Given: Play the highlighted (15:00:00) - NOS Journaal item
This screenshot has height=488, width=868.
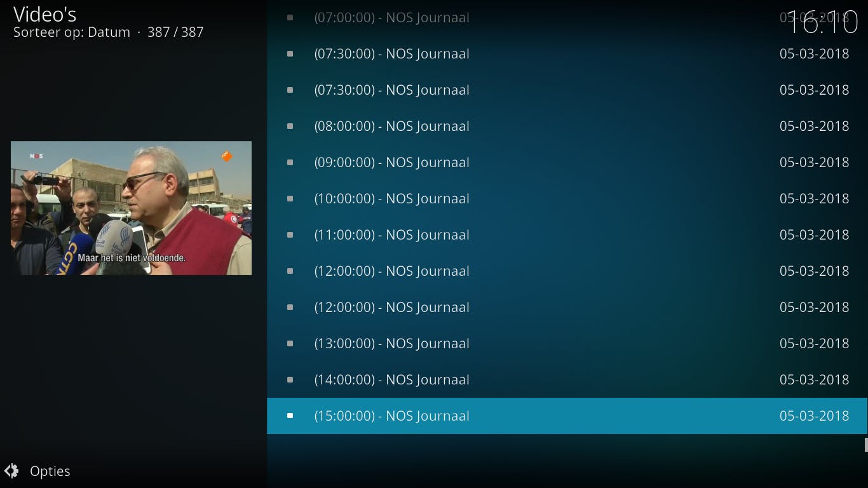Looking at the screenshot, I should coord(567,416).
